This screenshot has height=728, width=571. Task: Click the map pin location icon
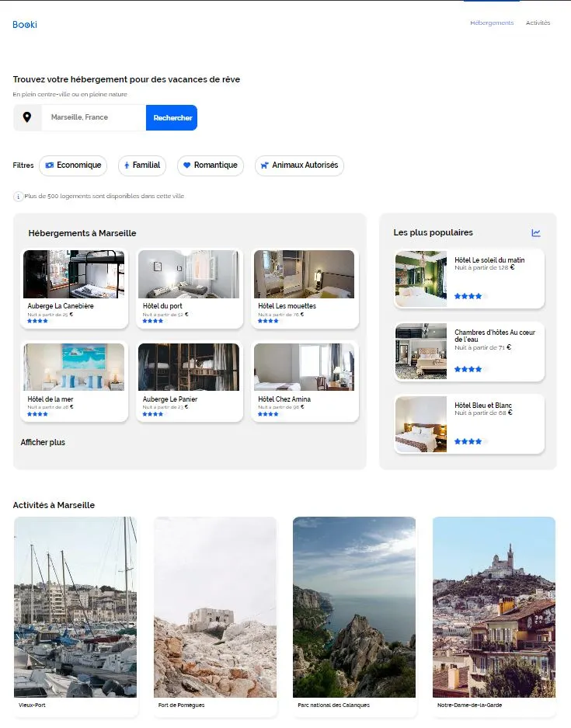(x=27, y=117)
